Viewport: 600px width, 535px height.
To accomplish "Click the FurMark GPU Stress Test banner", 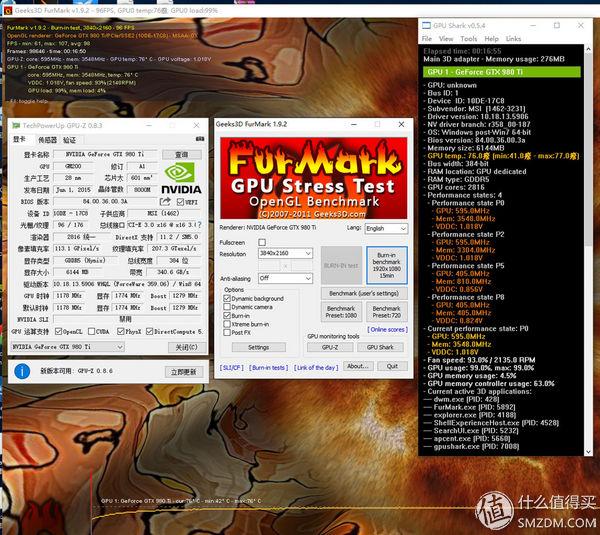I will tap(313, 178).
